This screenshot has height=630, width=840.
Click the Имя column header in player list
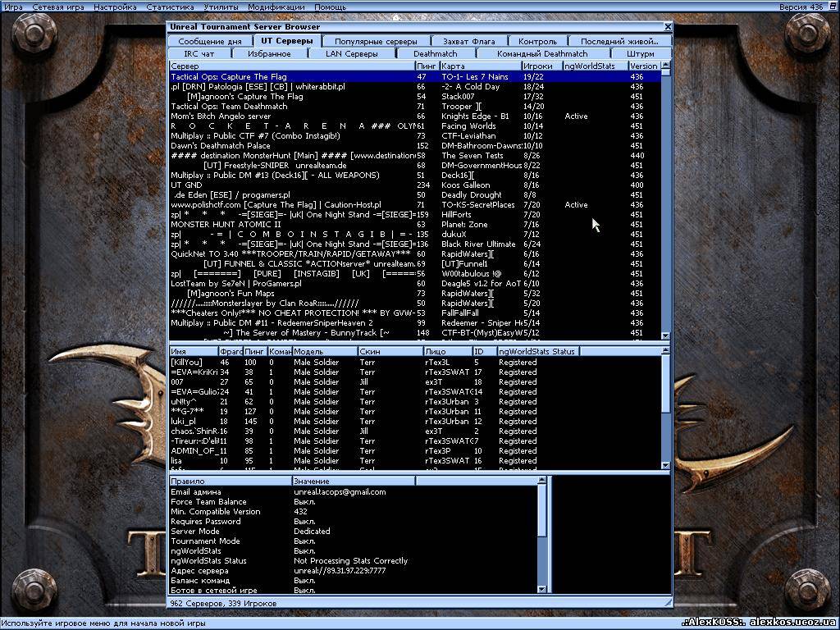194,351
